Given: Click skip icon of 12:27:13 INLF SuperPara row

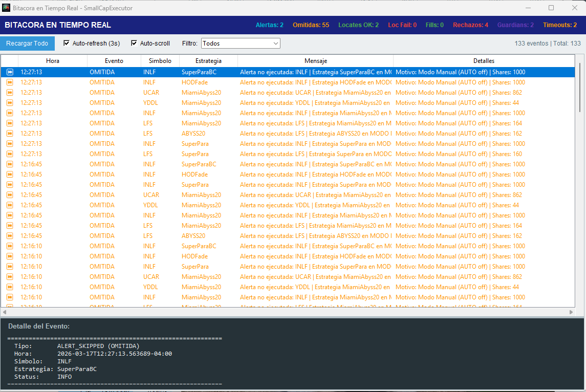Looking at the screenshot, I should [x=10, y=144].
